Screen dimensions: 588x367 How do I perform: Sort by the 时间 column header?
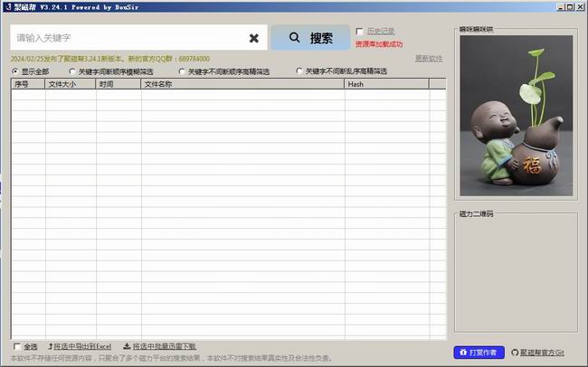click(119, 84)
